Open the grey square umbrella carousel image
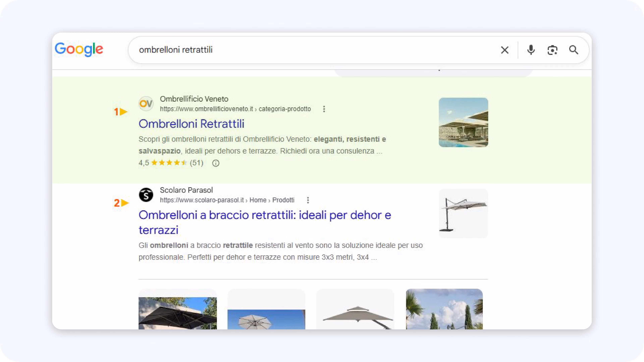The width and height of the screenshot is (644, 362). coord(355,309)
